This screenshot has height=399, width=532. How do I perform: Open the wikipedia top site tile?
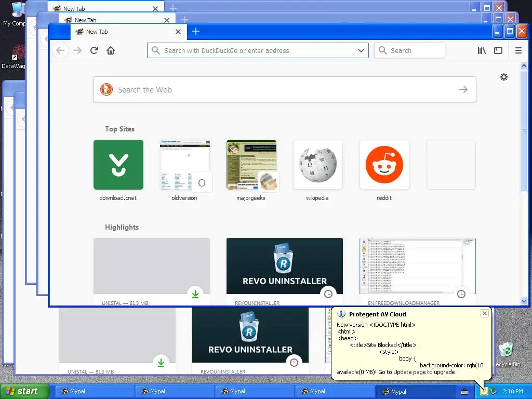click(x=318, y=165)
